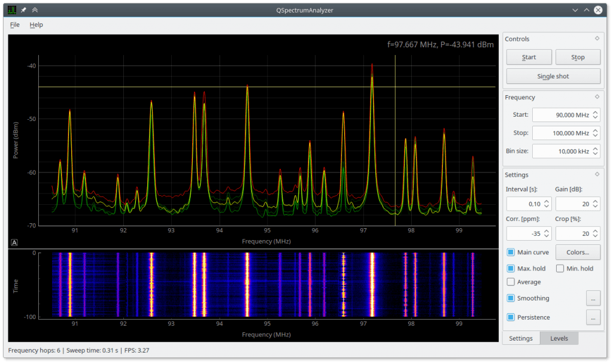The width and height of the screenshot is (613, 364).
Task: Click the Bin size spinner arrows
Action: click(594, 151)
